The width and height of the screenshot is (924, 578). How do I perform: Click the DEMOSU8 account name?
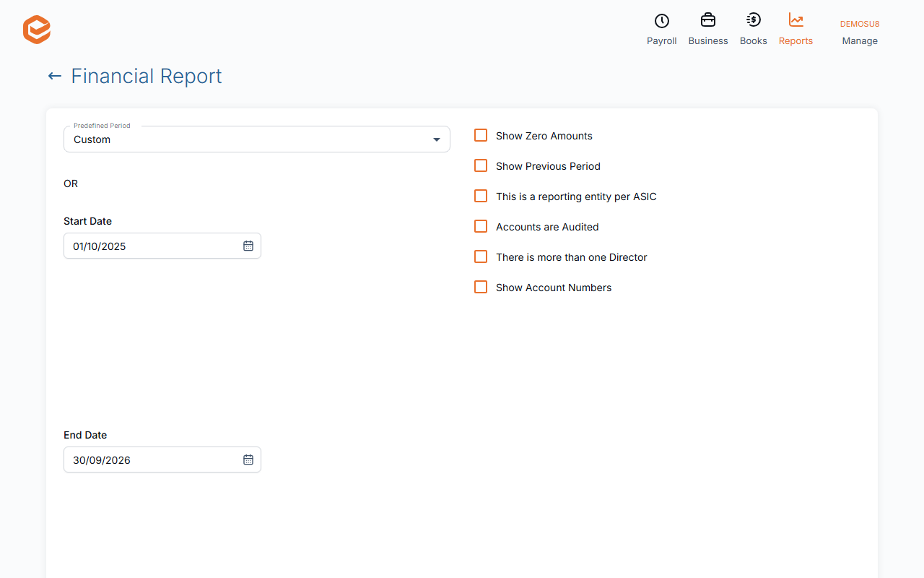click(860, 24)
